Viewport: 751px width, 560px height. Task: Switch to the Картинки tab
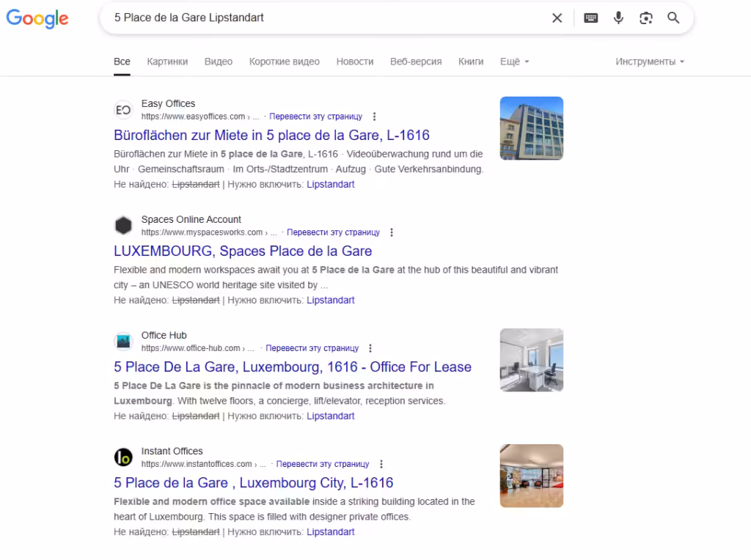coord(167,62)
